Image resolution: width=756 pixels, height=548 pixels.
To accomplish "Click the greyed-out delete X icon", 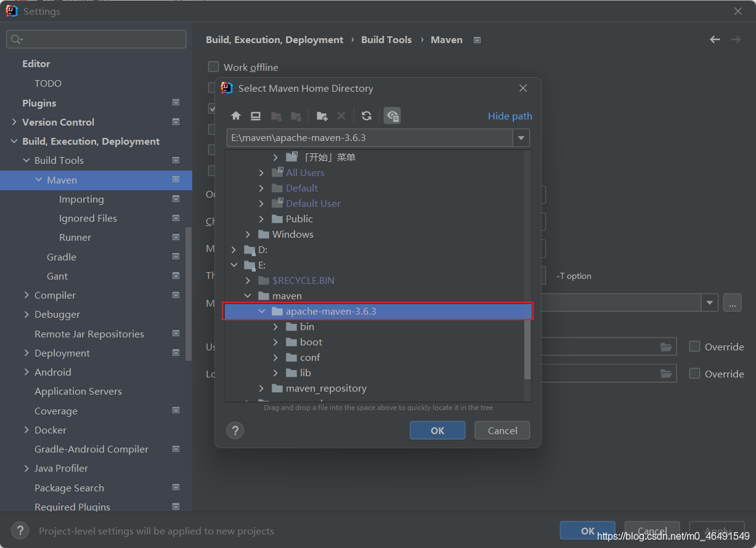I will tap(341, 116).
